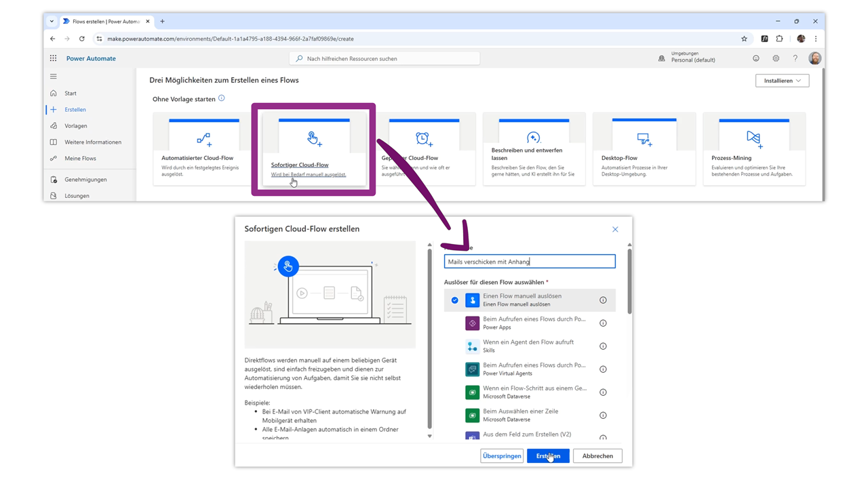Viewport: 868px width, 488px height.
Task: Click the search box for helpful resources
Action: coord(384,59)
